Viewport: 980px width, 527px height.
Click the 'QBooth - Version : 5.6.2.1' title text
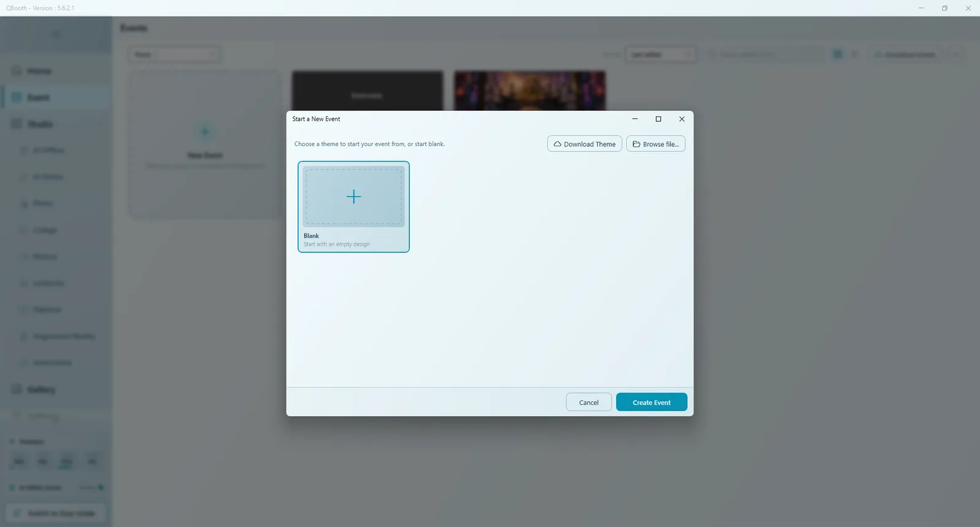pos(40,8)
